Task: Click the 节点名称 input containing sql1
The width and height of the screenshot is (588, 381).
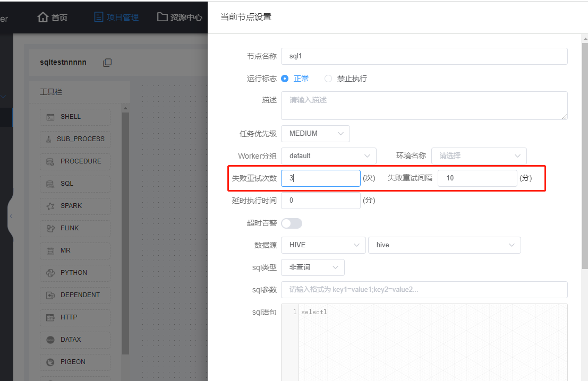Action: [x=424, y=56]
